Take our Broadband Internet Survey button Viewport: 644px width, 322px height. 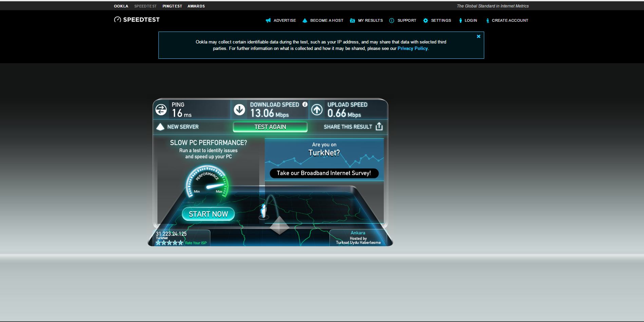tap(324, 173)
